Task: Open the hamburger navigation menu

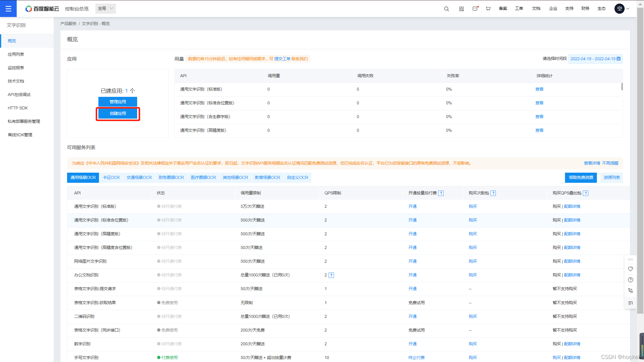Action: (8, 9)
